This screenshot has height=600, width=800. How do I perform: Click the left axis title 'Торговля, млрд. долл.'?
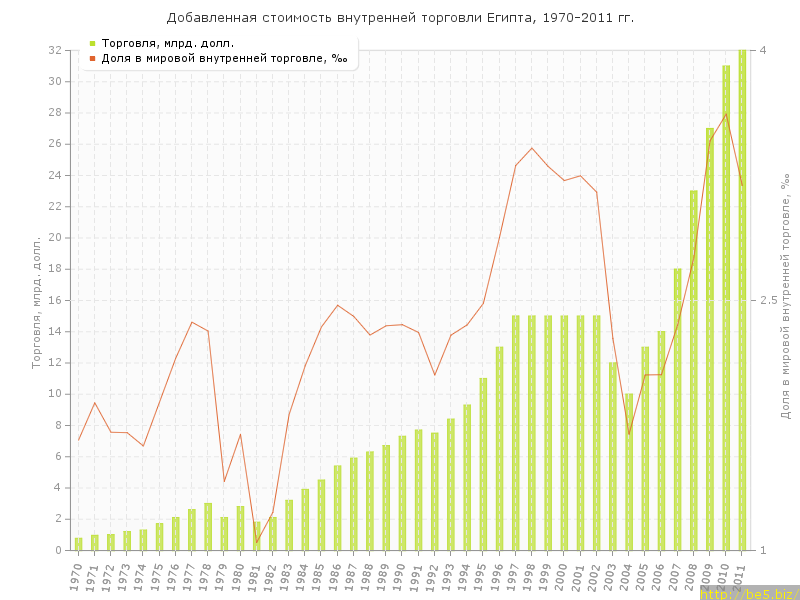point(37,302)
